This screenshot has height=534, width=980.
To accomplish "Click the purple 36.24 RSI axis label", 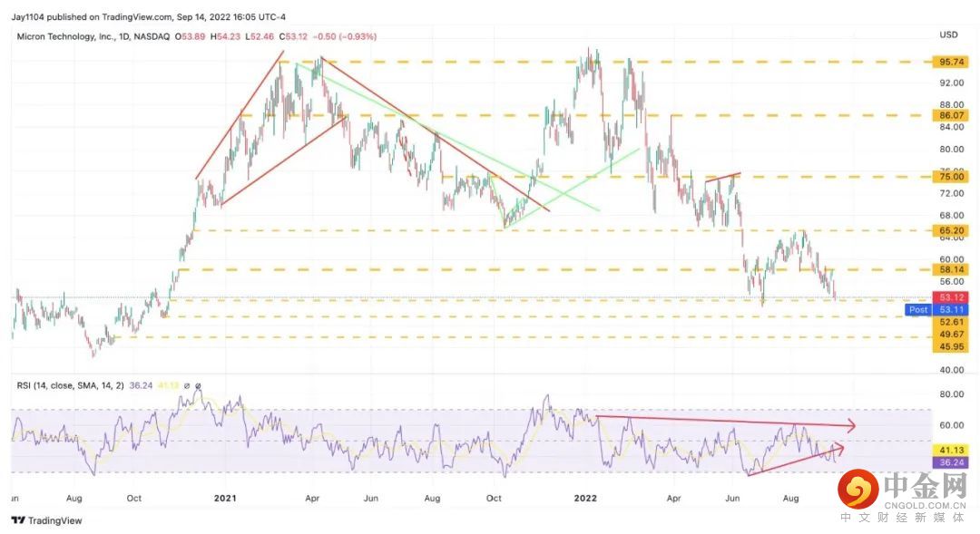I will pos(951,462).
